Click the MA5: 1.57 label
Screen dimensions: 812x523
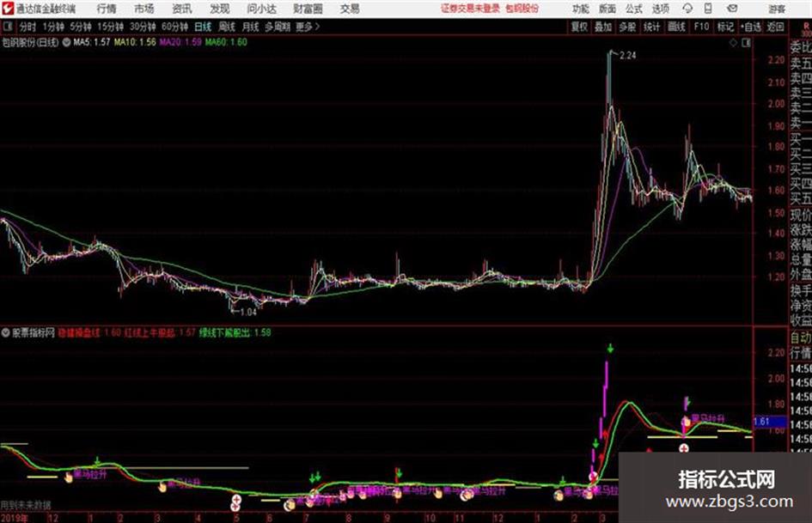click(x=92, y=42)
